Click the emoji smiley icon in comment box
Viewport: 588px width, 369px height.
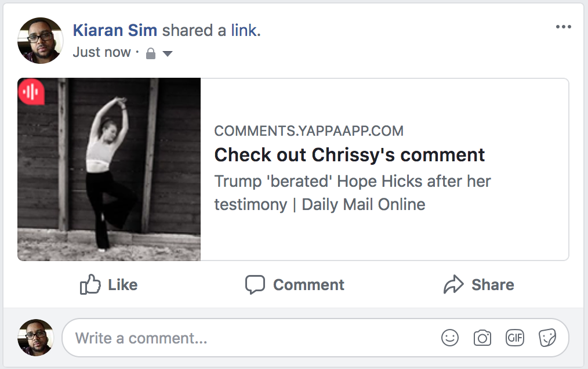[450, 338]
